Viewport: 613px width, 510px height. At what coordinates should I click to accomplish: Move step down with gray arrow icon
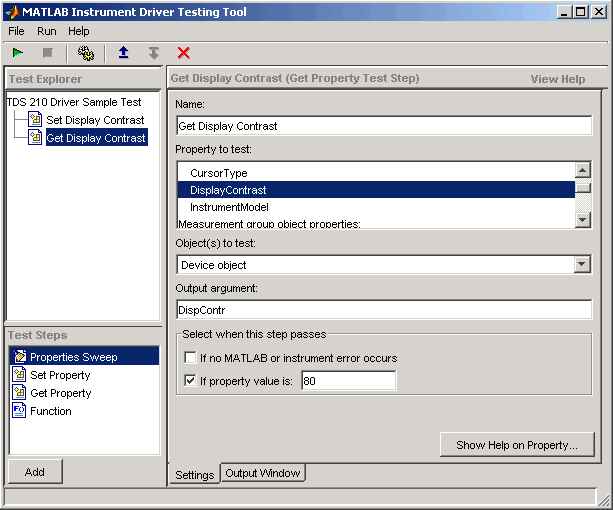(x=154, y=53)
